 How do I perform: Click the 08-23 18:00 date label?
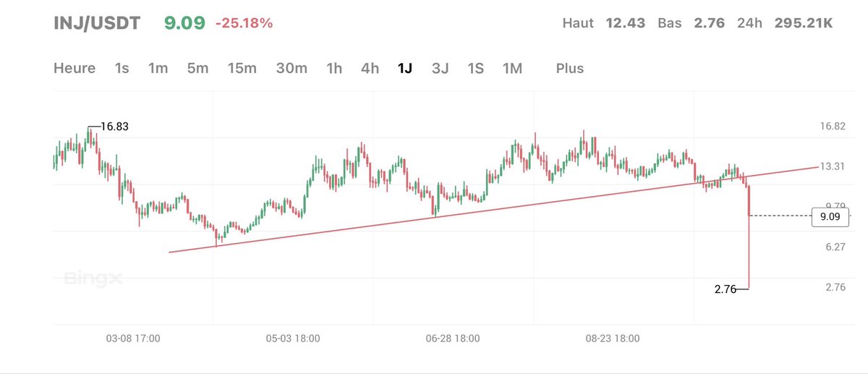click(613, 338)
